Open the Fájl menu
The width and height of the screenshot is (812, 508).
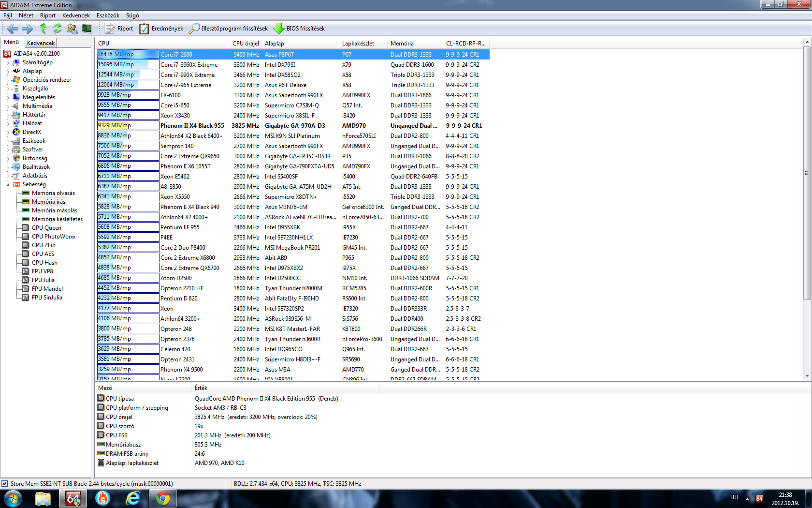[x=8, y=15]
